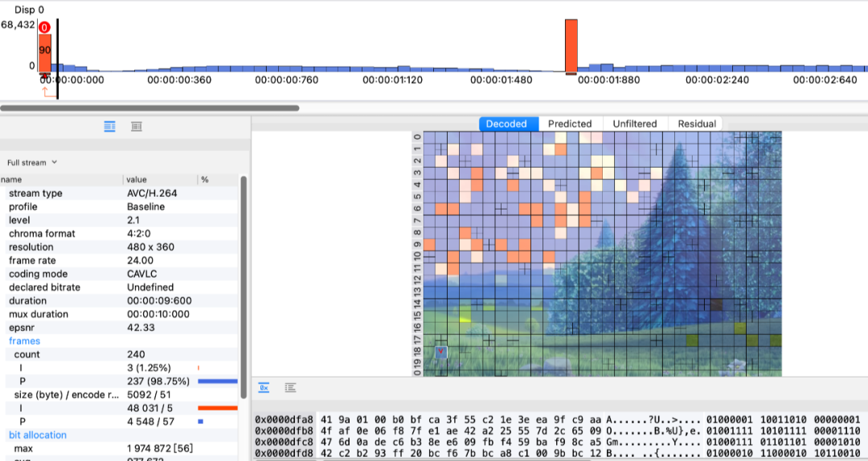Open the Full stream dropdown
868x461 pixels.
32,162
